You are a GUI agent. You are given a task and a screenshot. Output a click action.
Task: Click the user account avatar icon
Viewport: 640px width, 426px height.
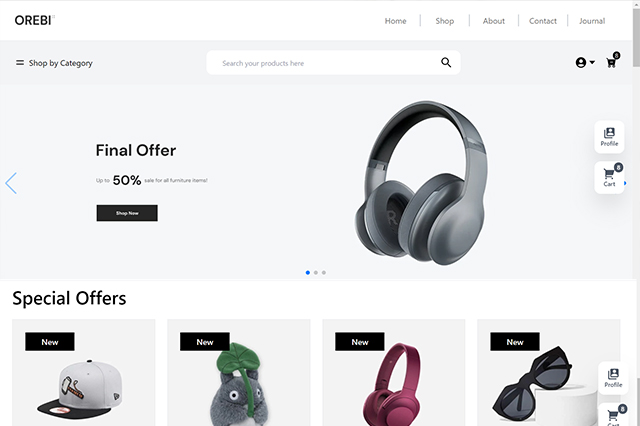tap(581, 62)
